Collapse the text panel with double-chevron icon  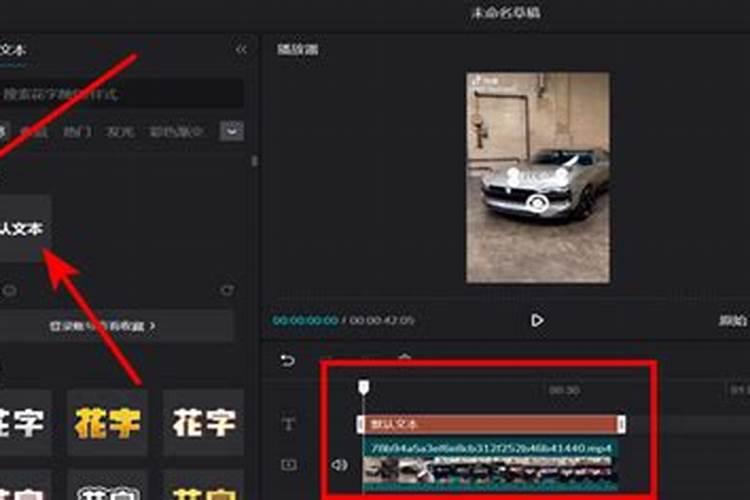[x=242, y=50]
